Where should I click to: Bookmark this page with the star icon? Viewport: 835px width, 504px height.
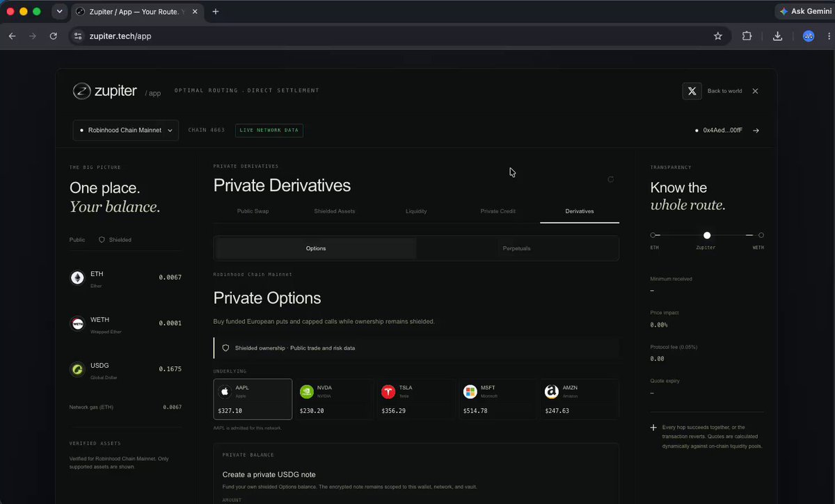pyautogui.click(x=718, y=36)
